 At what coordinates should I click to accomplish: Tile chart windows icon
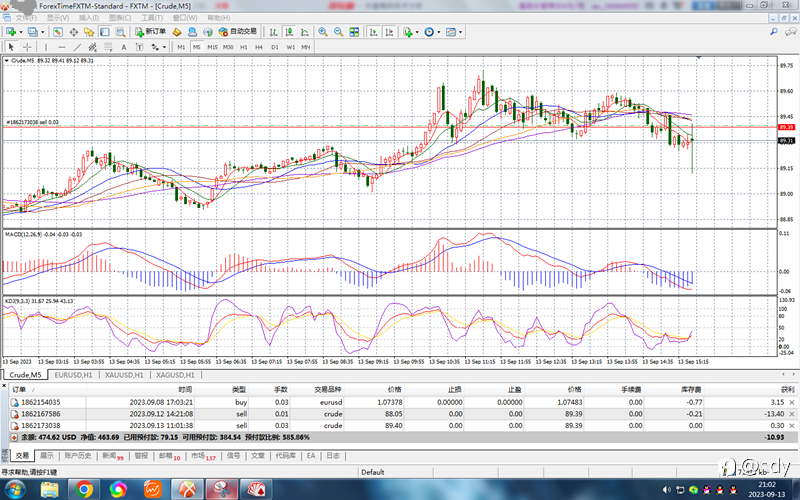(354, 32)
